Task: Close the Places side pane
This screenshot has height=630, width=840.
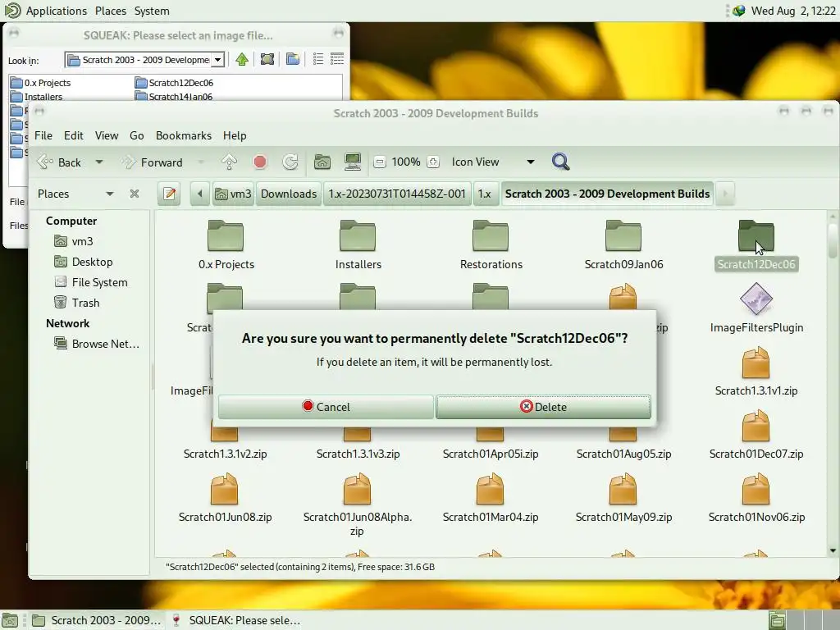Action: [135, 194]
